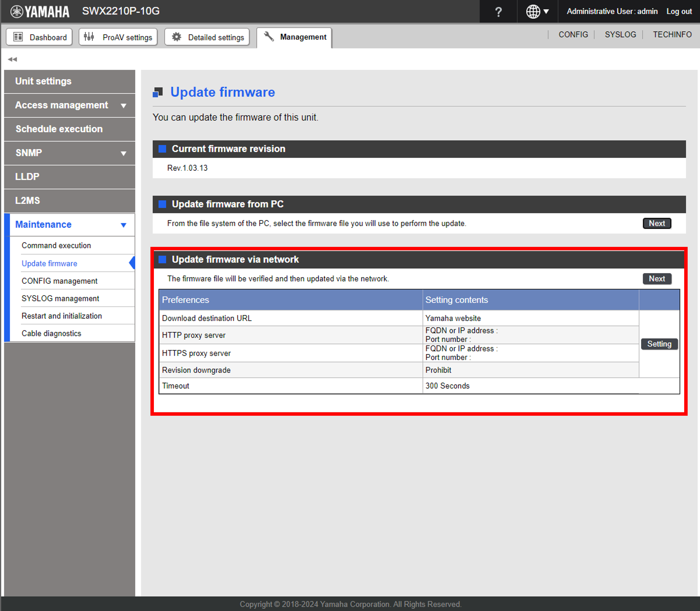Click the Dashboard grid icon

click(18, 37)
